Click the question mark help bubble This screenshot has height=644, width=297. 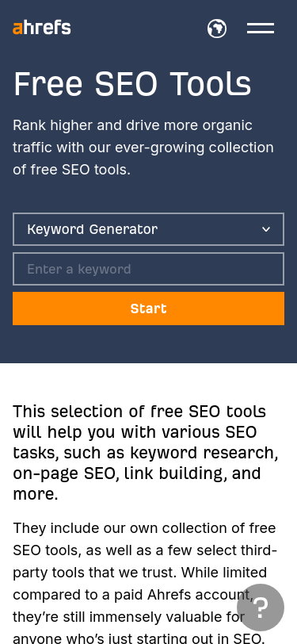click(261, 608)
